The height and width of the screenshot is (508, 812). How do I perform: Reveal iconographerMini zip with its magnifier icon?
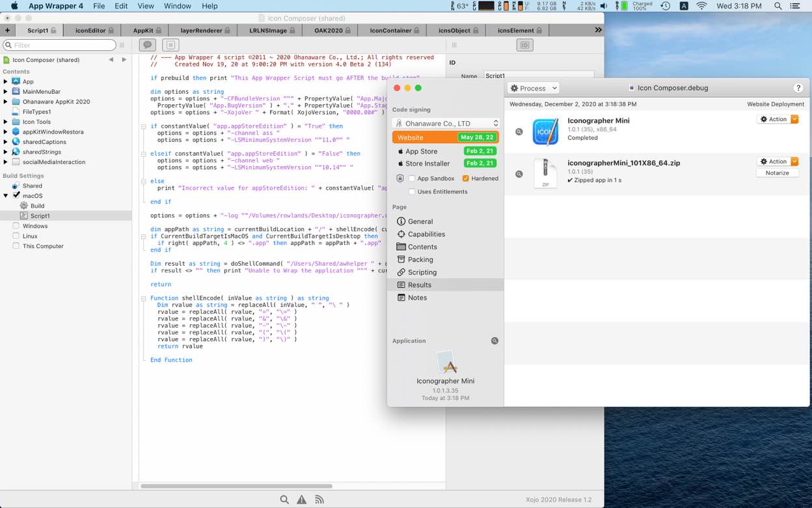519,174
